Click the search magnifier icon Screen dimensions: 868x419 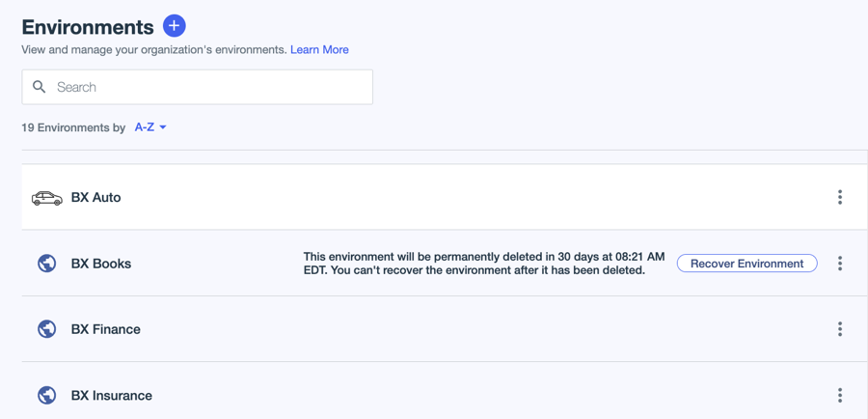click(x=40, y=87)
